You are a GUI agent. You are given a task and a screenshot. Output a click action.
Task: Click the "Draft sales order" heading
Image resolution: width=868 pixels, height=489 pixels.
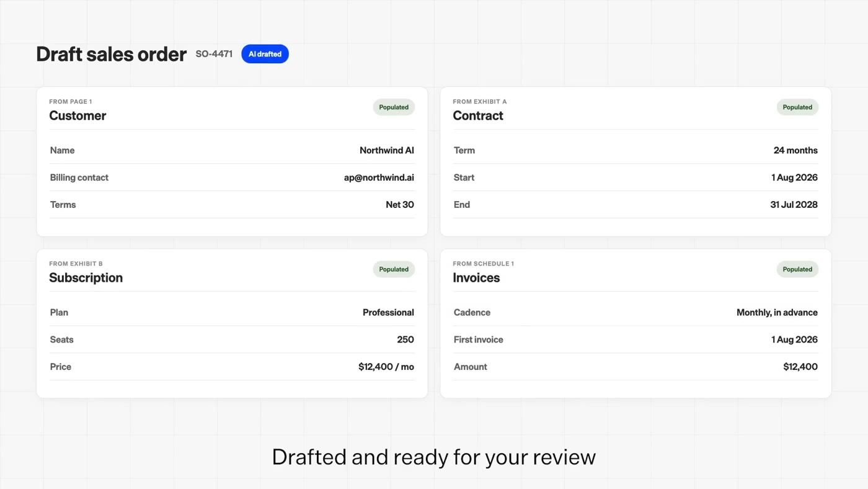click(111, 54)
